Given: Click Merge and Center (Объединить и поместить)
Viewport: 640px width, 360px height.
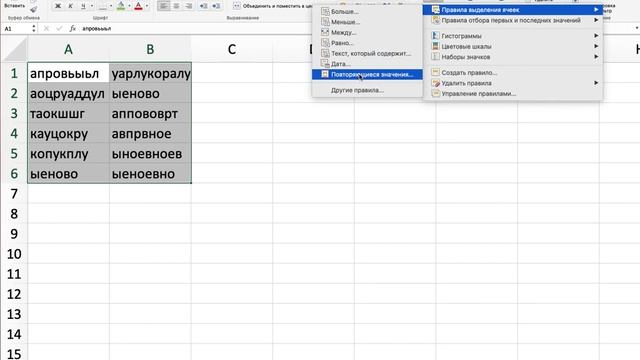Looking at the screenshot, I should (272, 6).
